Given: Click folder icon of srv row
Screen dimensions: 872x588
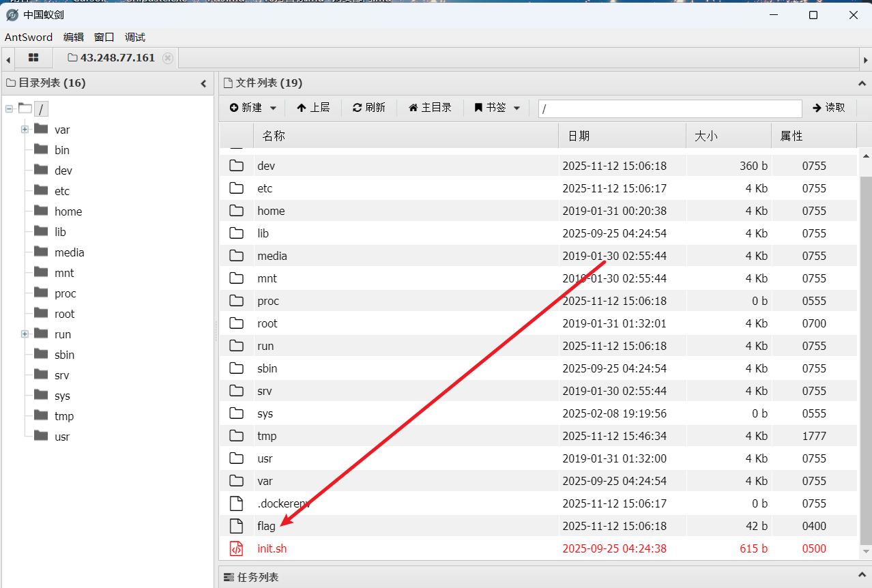Looking at the screenshot, I should point(236,391).
